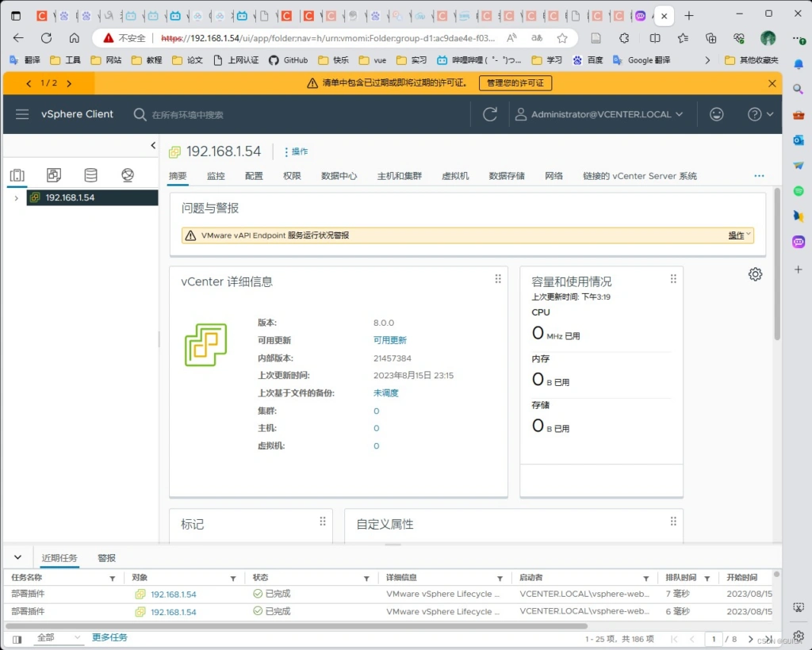Add page to browser favorites star
The height and width of the screenshot is (650, 812).
[x=562, y=38]
